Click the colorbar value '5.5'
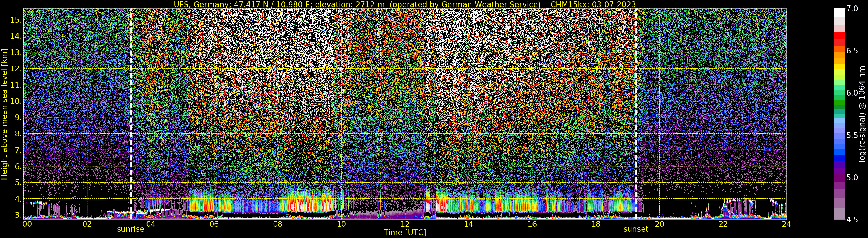 (x=852, y=135)
